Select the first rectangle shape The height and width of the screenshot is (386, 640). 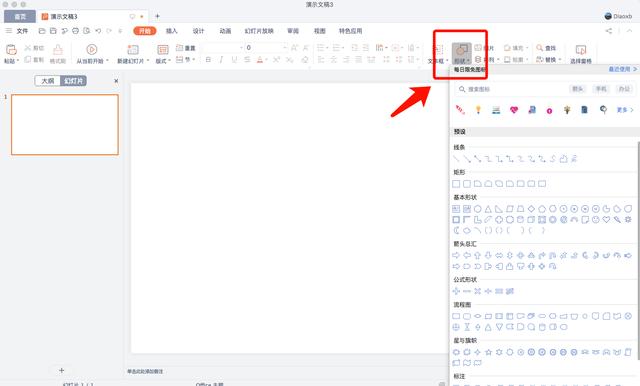point(456,184)
